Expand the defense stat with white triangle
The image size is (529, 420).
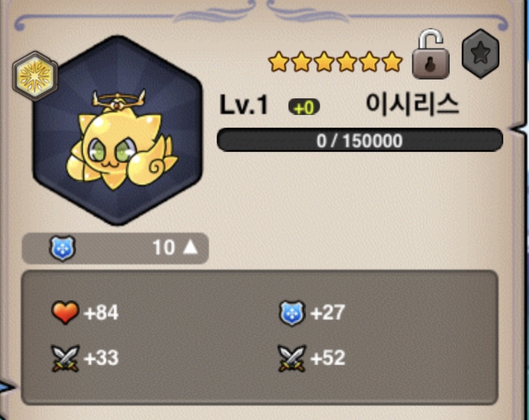tap(115, 248)
